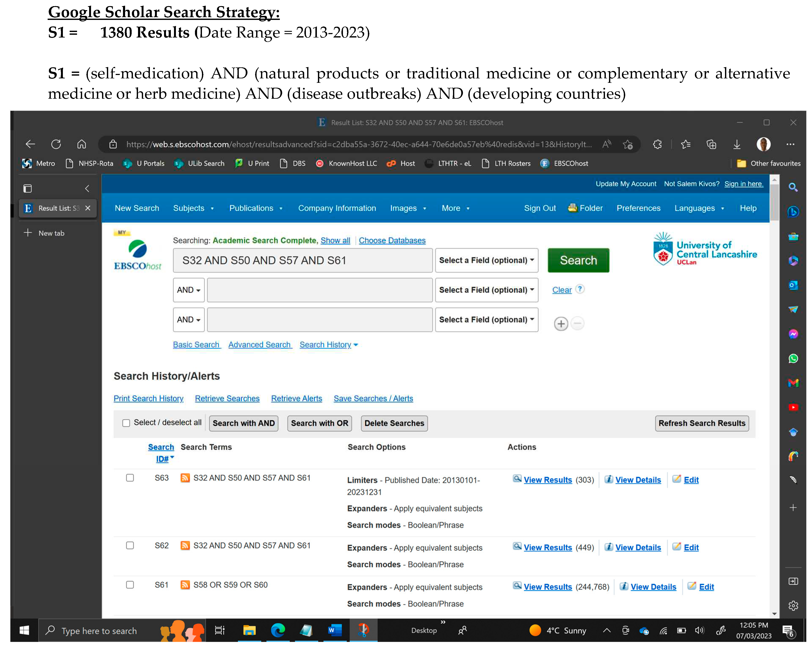Click the browser refresh icon
The height and width of the screenshot is (649, 812).
pos(56,144)
